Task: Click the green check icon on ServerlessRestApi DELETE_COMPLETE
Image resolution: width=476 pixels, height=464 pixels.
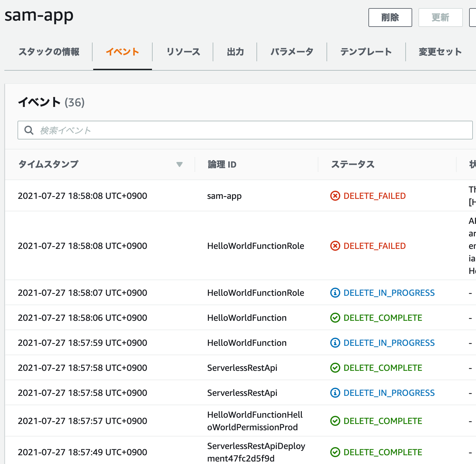Action: (x=335, y=368)
